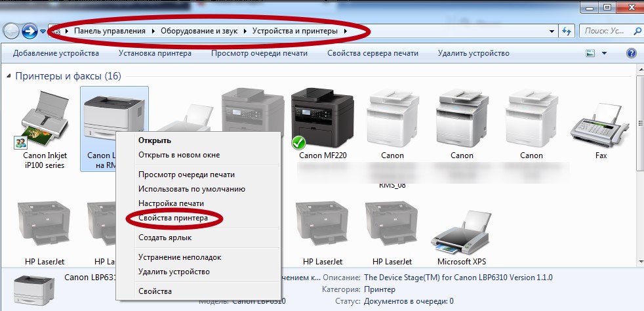Open the recent pages dropdown arrow

coord(43,31)
